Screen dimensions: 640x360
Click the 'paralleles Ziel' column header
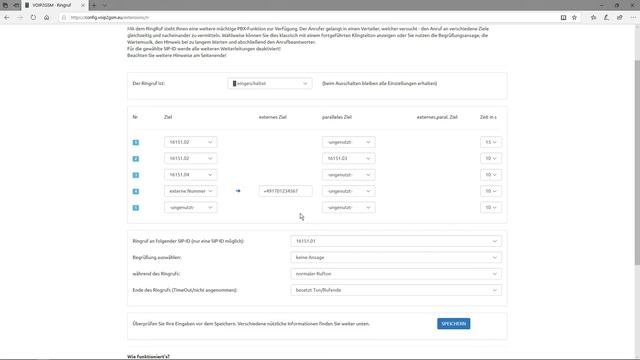(337, 117)
